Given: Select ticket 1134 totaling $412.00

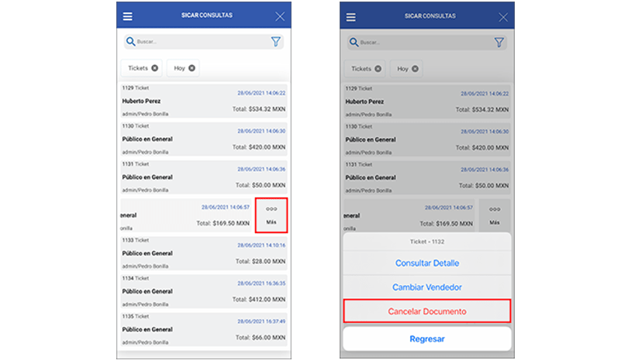Looking at the screenshot, I should (x=203, y=291).
